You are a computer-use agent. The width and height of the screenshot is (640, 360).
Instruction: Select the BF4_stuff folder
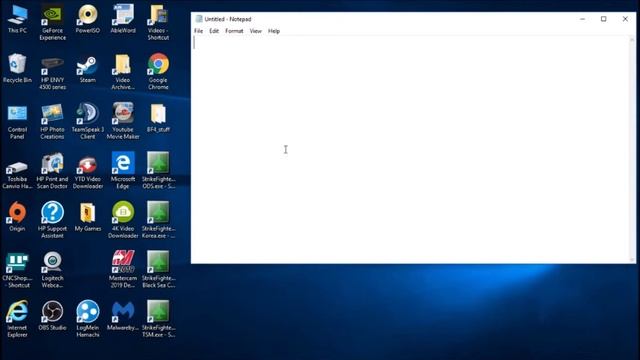(158, 118)
